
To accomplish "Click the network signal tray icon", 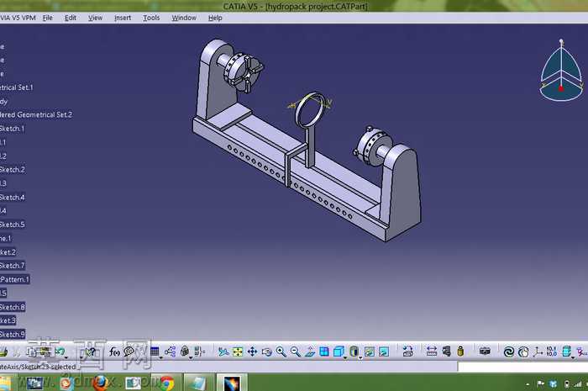I will [x=578, y=384].
